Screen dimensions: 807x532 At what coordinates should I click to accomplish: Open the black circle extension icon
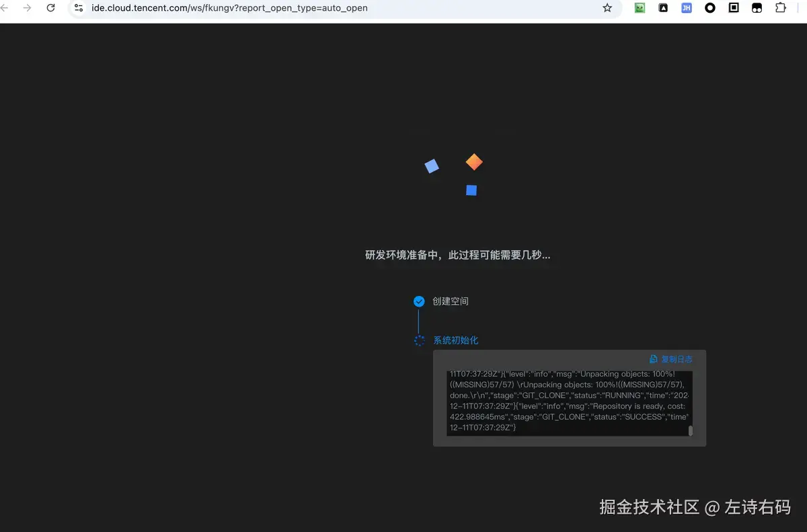(x=710, y=8)
